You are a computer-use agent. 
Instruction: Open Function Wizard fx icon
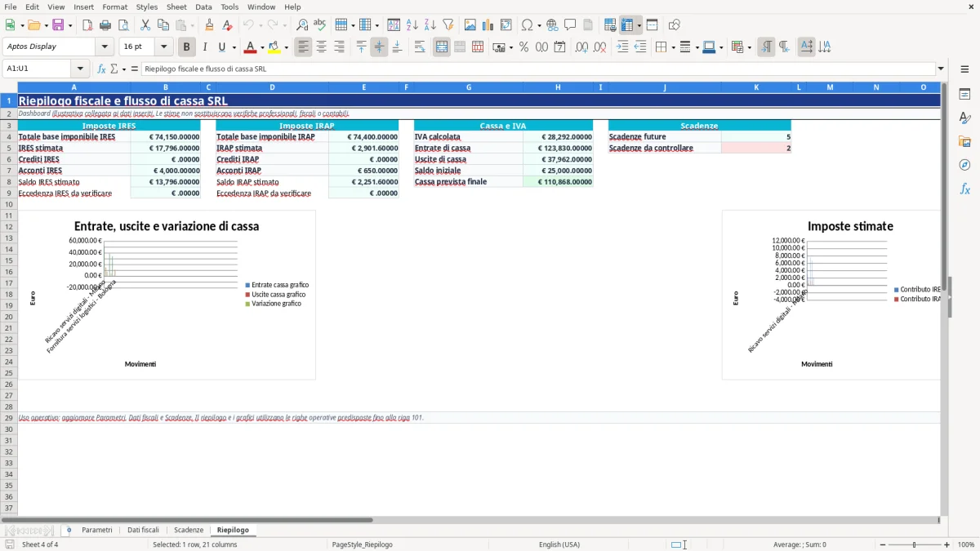[102, 69]
